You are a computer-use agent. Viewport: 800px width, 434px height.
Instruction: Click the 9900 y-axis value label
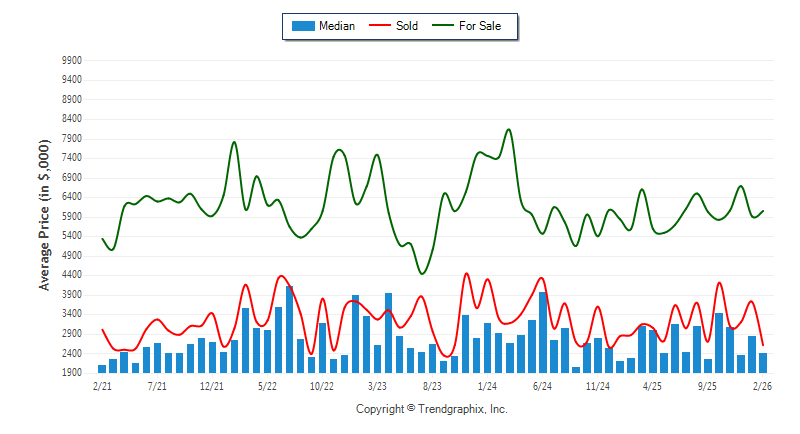pyautogui.click(x=71, y=61)
